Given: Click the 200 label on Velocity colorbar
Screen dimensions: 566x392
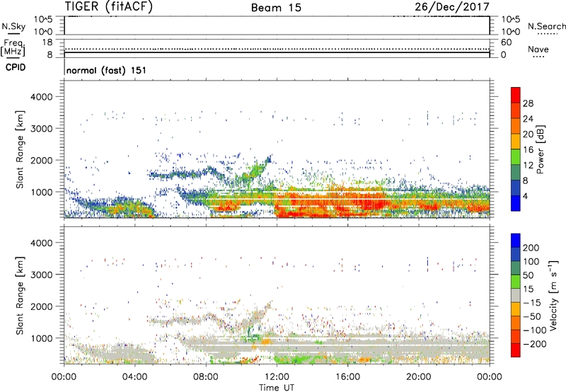Looking at the screenshot, I should [531, 248].
